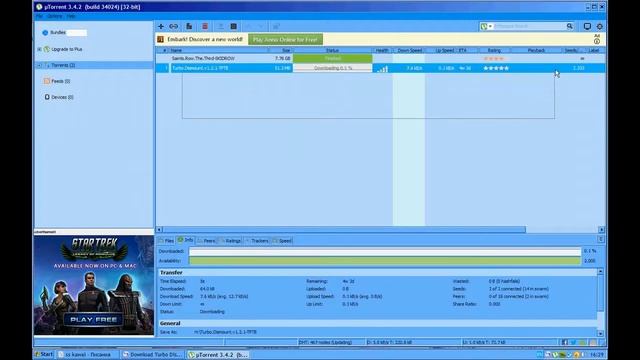
Task: Click the µTorrent 3.4.2 taskbar button
Action: click(x=219, y=355)
